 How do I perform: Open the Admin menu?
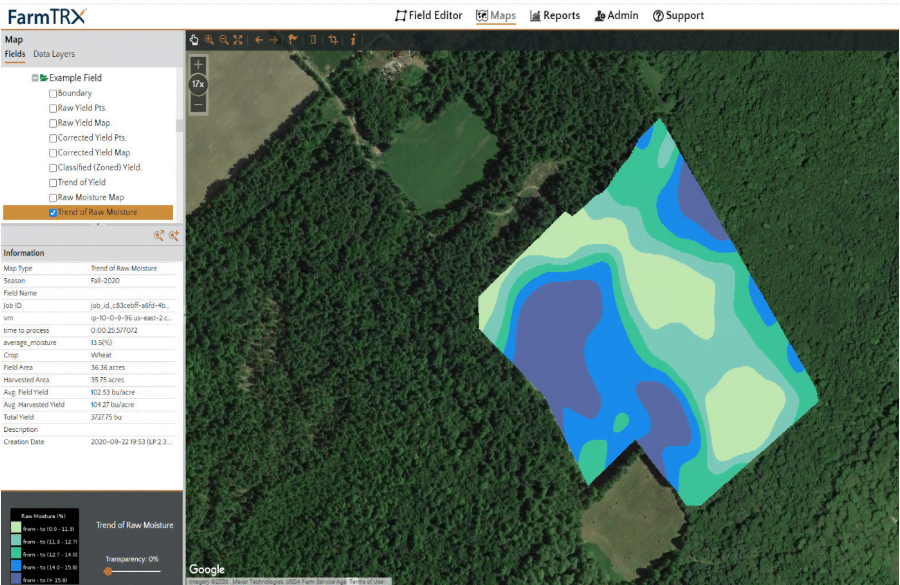[616, 16]
